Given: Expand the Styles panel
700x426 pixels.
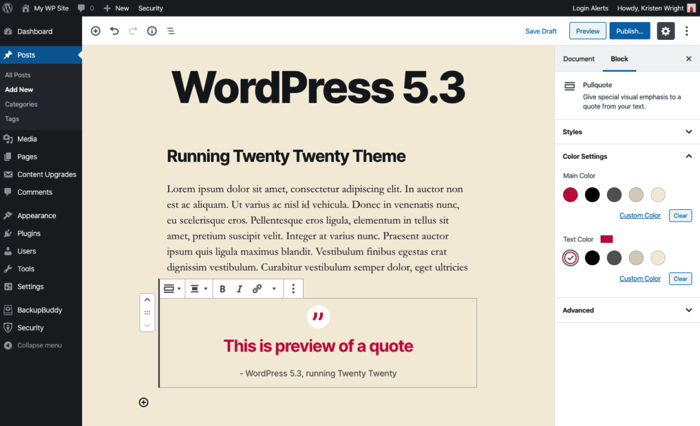Looking at the screenshot, I should tap(627, 132).
